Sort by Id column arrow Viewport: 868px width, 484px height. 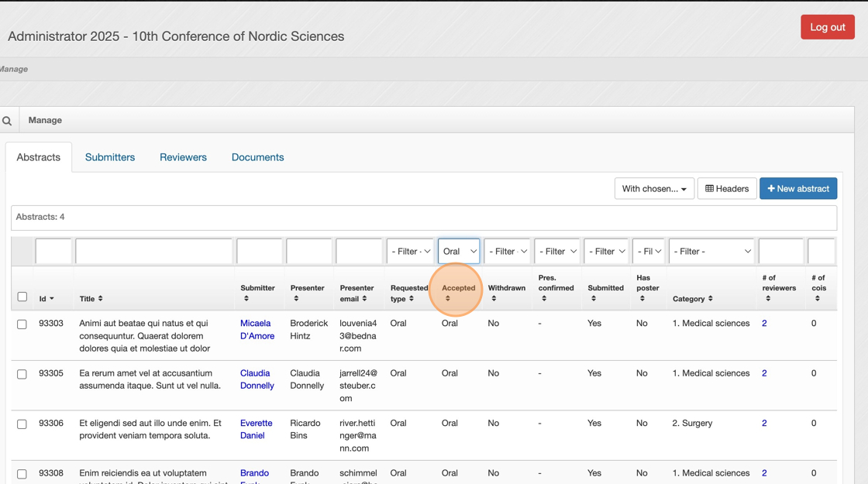(52, 299)
